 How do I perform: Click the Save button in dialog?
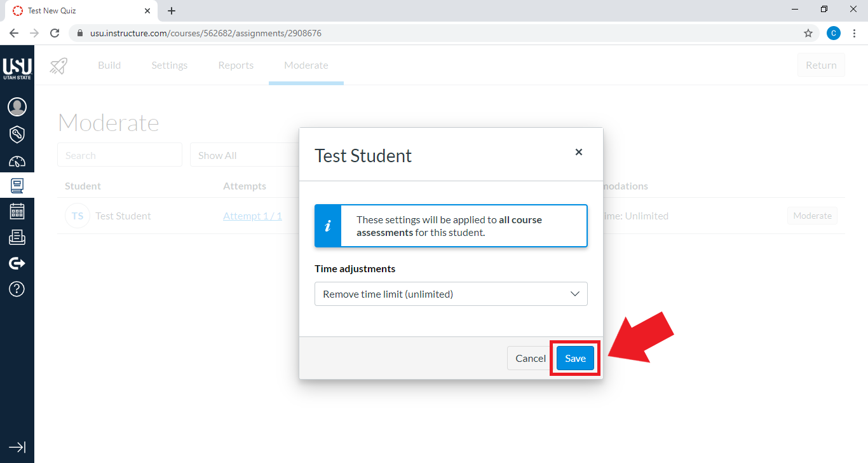click(575, 359)
